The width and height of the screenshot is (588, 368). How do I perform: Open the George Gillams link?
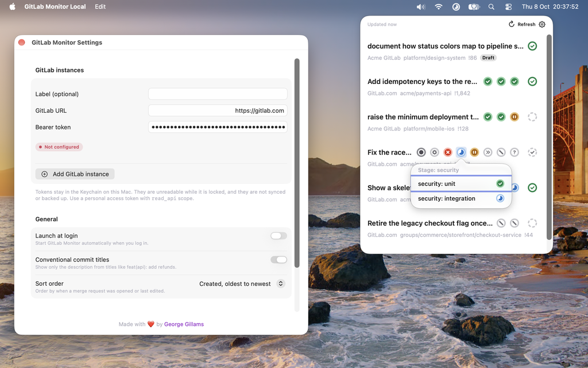[184, 324]
